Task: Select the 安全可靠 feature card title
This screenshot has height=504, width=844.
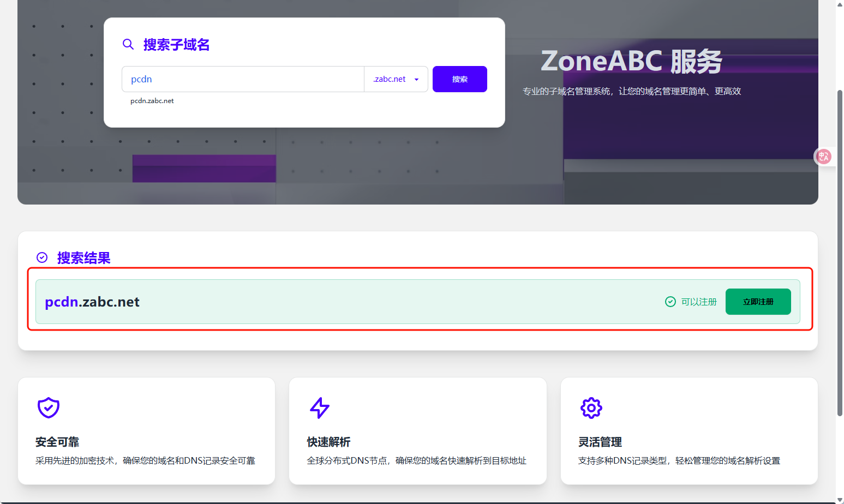Action: (57, 442)
